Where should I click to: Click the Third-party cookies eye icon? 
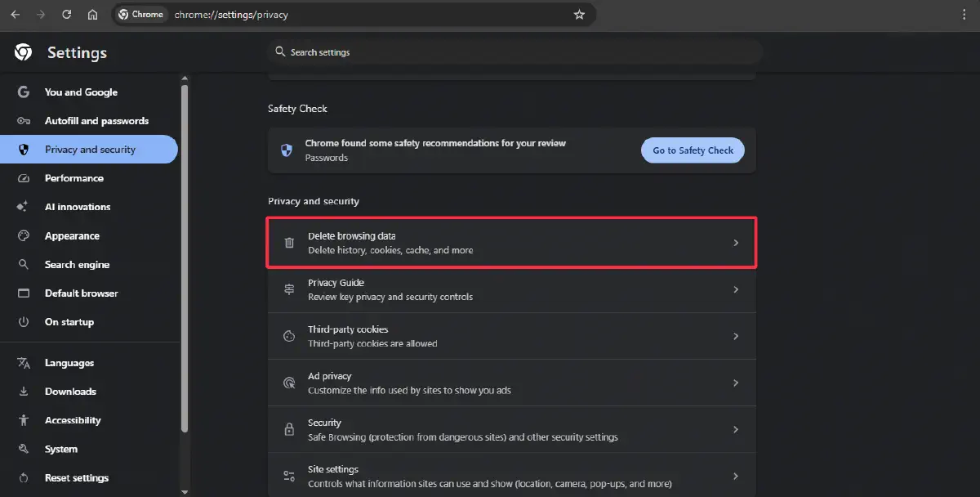(289, 336)
